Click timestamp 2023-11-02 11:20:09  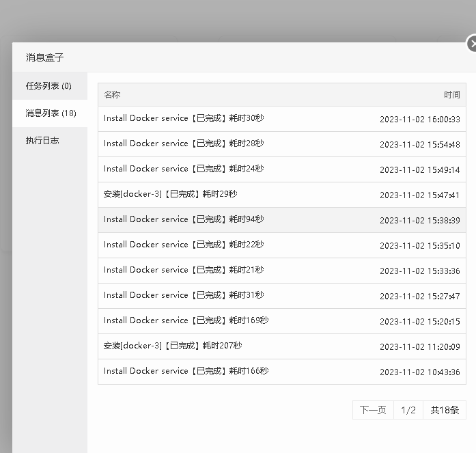pos(420,346)
